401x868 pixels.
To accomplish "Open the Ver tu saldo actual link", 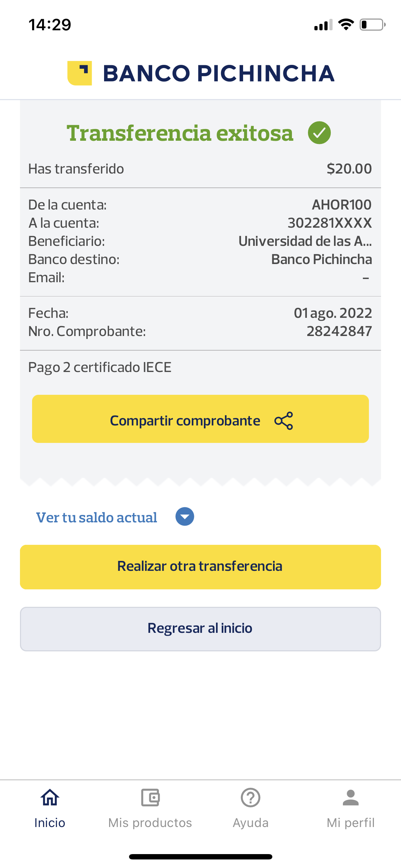I will pyautogui.click(x=97, y=517).
